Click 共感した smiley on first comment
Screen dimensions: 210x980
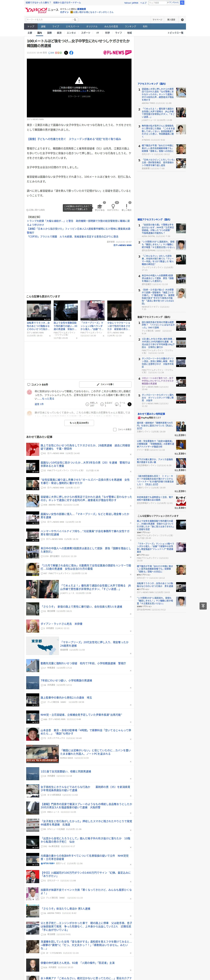(87, 404)
